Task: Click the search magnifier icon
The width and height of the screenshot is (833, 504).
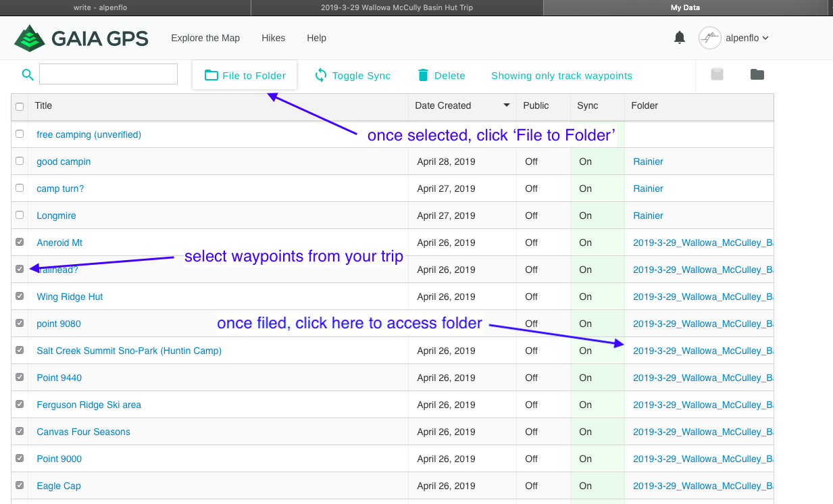Action: point(28,74)
